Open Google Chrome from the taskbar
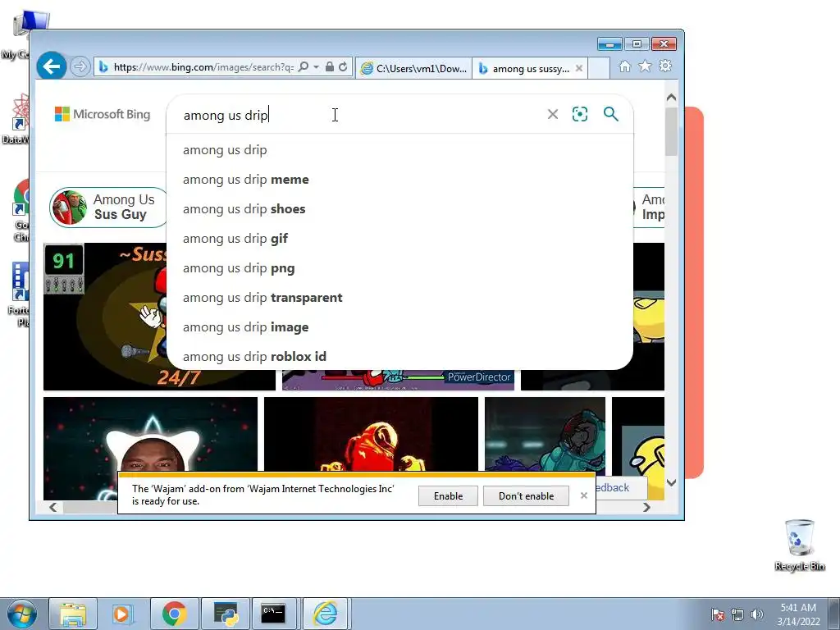Image resolution: width=840 pixels, height=630 pixels. click(x=174, y=614)
